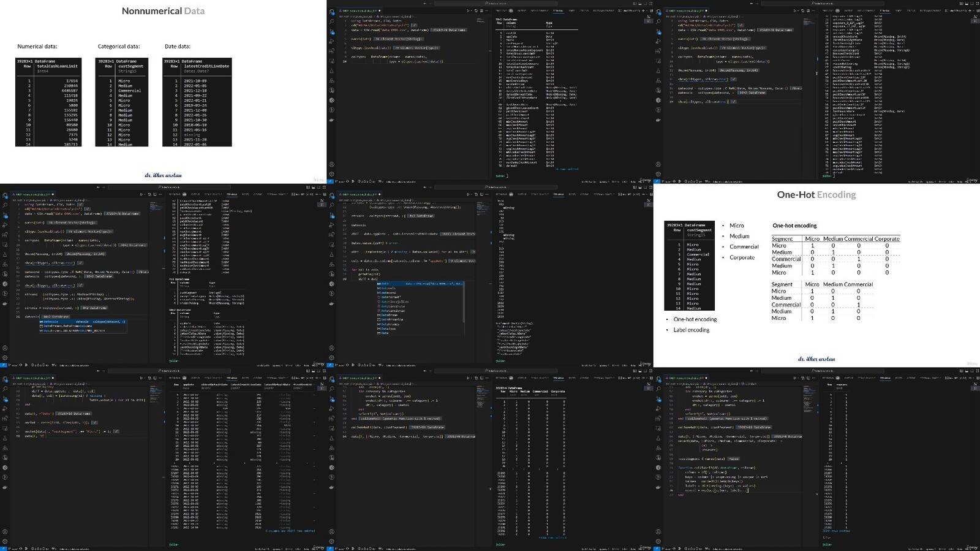Viewport: 980px width, 551px height.
Task: Choose highlighted 'datecols' suggestion in the autocomplete popup
Action: pyautogui.click(x=83, y=322)
